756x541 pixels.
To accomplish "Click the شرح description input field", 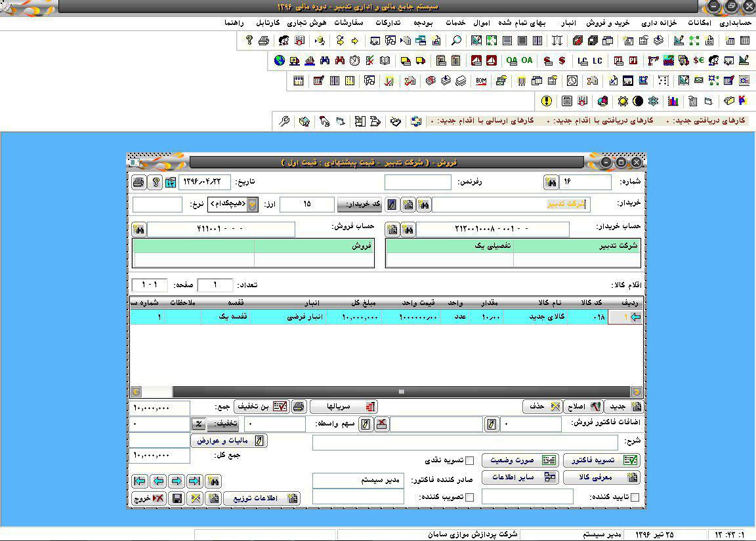I will point(465,442).
